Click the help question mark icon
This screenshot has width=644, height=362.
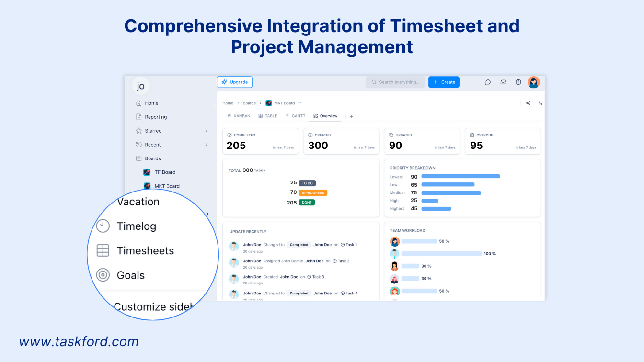point(518,82)
